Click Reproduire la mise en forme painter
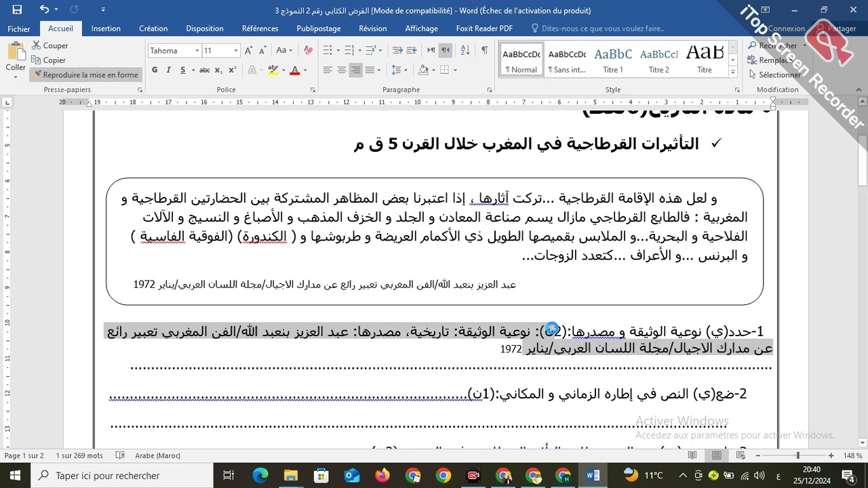Screen dimensions: 868x488 pos(85,75)
